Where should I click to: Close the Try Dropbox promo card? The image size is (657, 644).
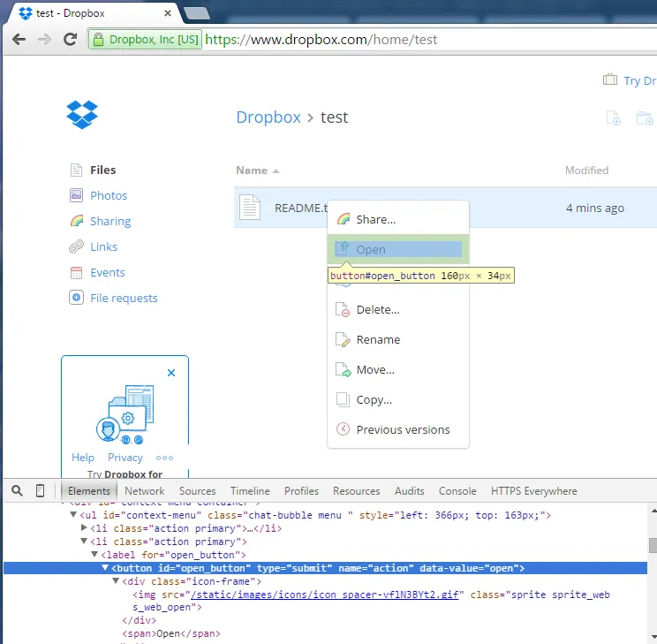click(171, 373)
